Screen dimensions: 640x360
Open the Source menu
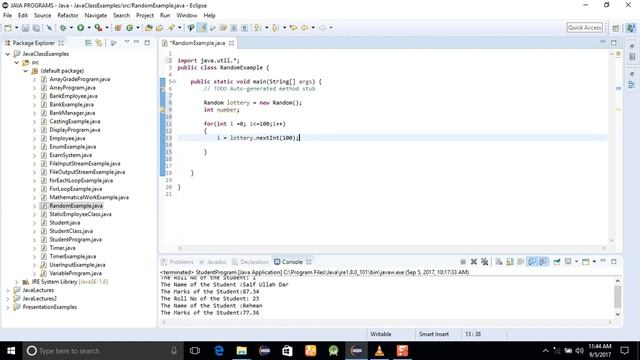point(42,16)
